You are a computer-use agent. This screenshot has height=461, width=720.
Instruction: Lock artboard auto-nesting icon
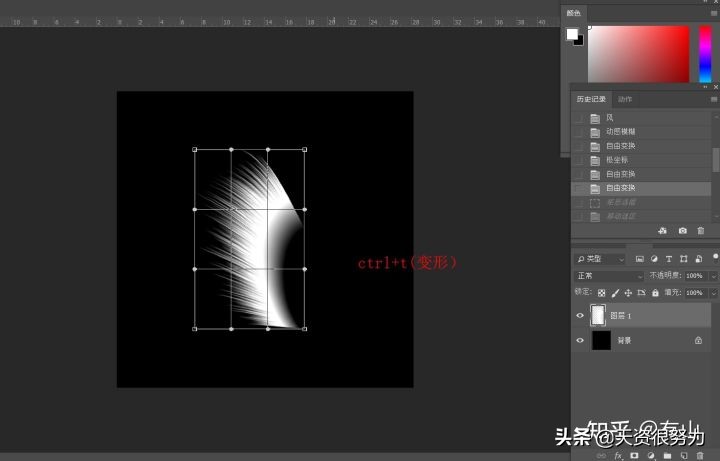pyautogui.click(x=641, y=292)
